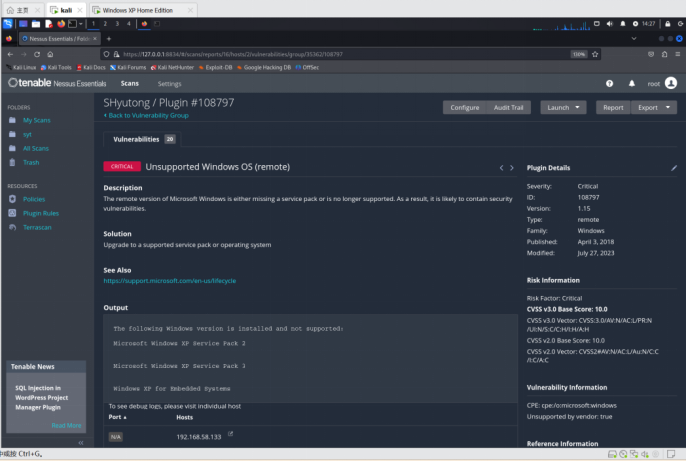Viewport: 686px width, 462px height.
Task: Open the panel notifications bell
Action: (623, 24)
